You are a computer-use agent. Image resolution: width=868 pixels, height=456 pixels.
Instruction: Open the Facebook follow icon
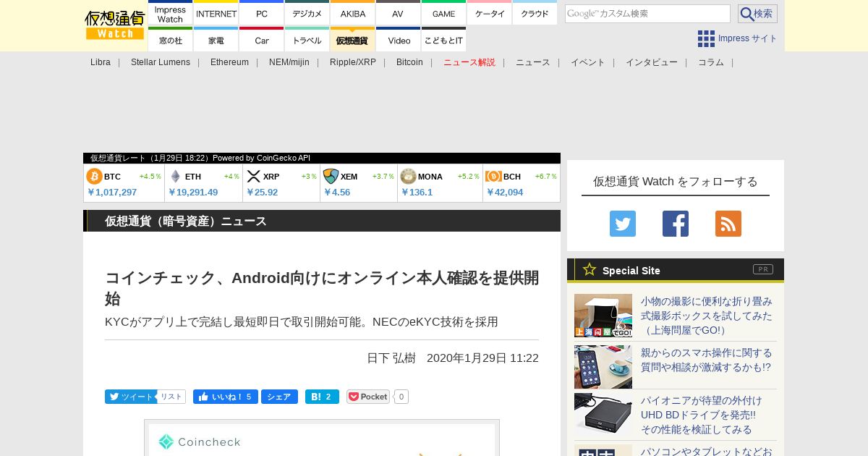pos(676,224)
